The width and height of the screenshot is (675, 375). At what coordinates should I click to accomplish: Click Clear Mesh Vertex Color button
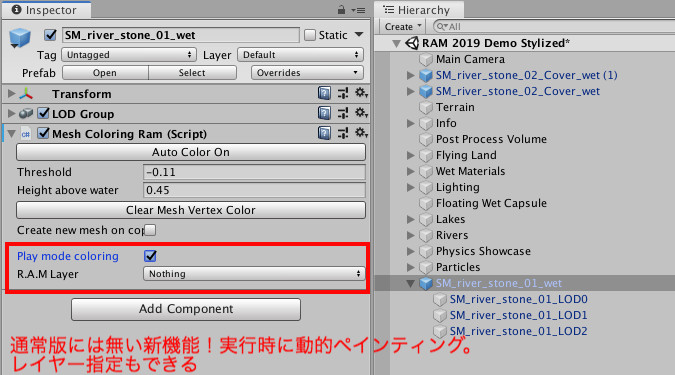point(191,210)
